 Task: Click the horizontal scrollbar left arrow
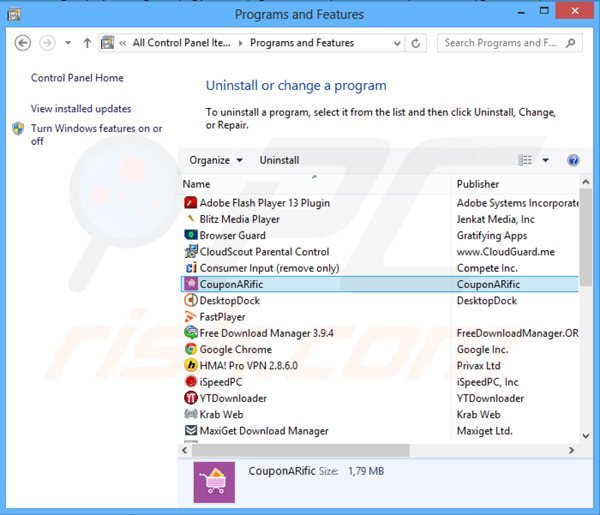click(185, 450)
